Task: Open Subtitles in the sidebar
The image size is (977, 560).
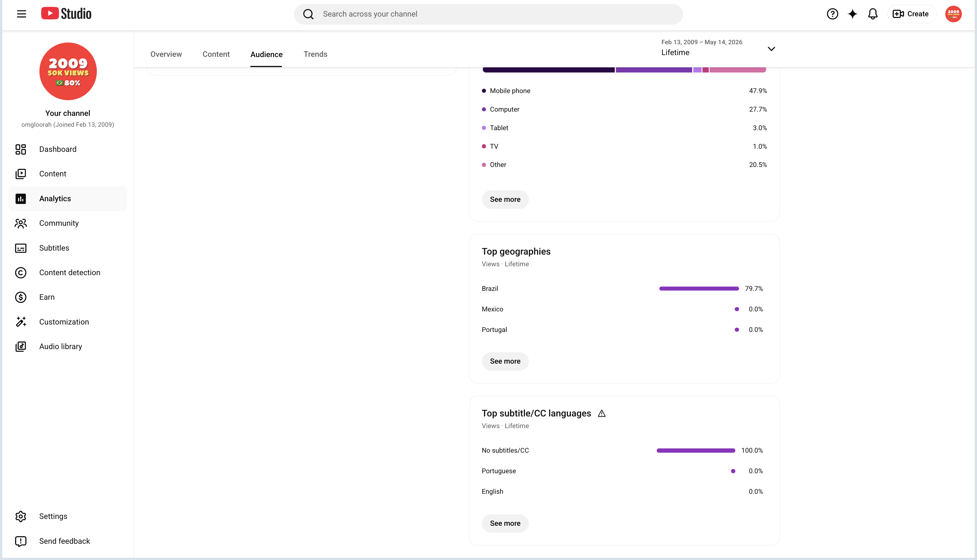Action: (x=68, y=248)
